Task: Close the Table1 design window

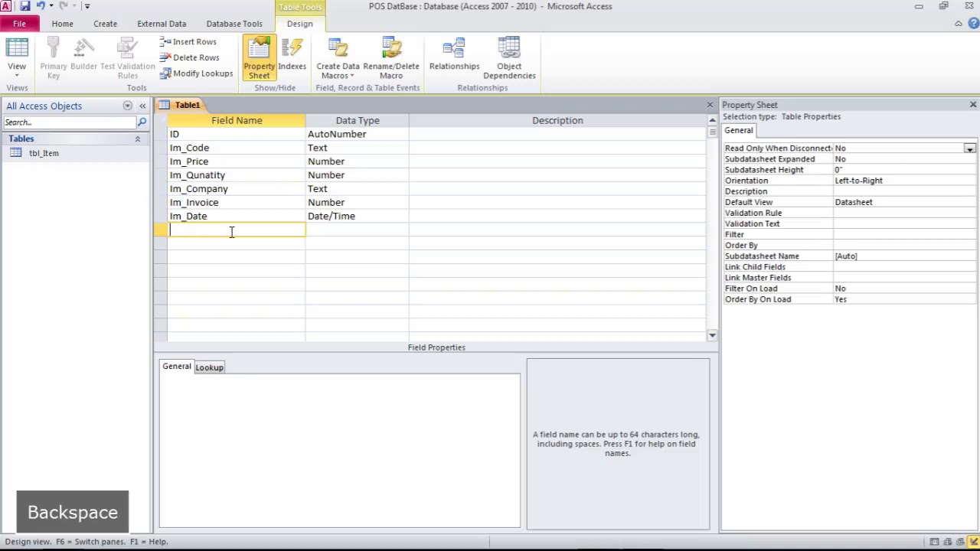Action: click(710, 105)
